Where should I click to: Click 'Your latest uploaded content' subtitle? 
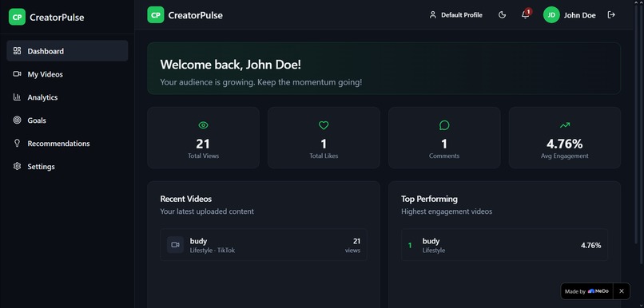coord(207,211)
